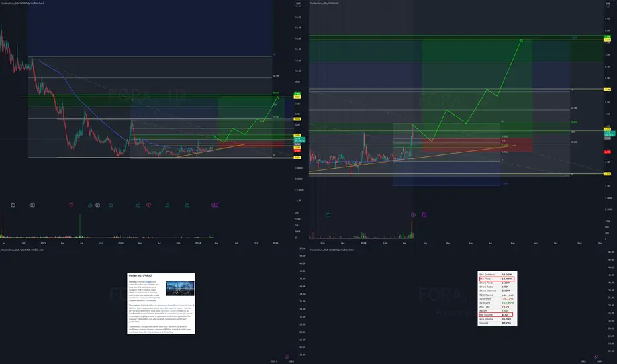Screen dimensions: 617x364
Task: Select the green 7.45 price label on top-left chart
Action: click(297, 94)
